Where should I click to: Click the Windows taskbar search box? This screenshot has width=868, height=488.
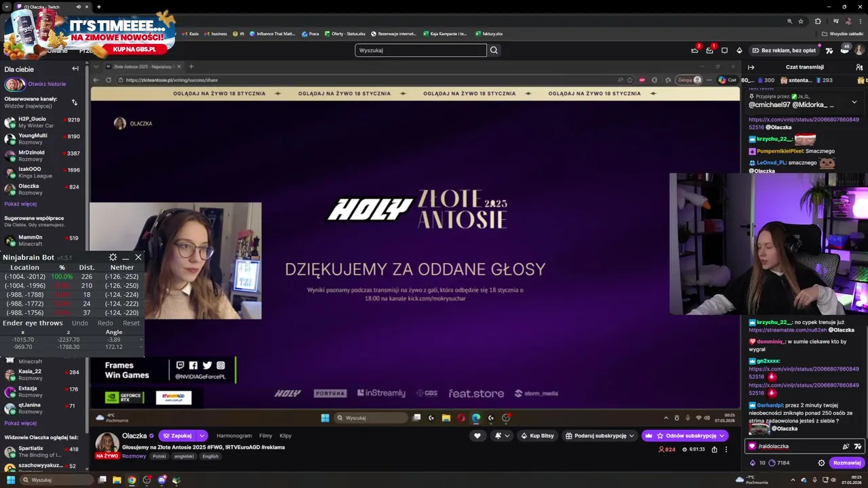click(x=56, y=480)
